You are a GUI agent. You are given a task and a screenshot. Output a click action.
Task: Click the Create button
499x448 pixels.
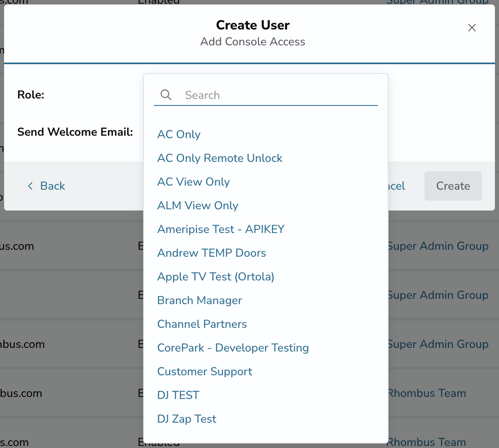point(453,186)
